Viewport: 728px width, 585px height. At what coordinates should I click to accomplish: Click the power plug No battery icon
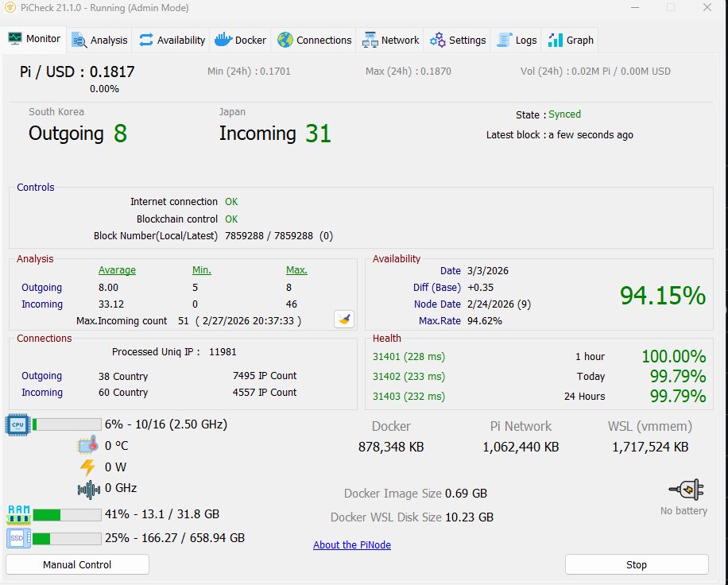(687, 490)
